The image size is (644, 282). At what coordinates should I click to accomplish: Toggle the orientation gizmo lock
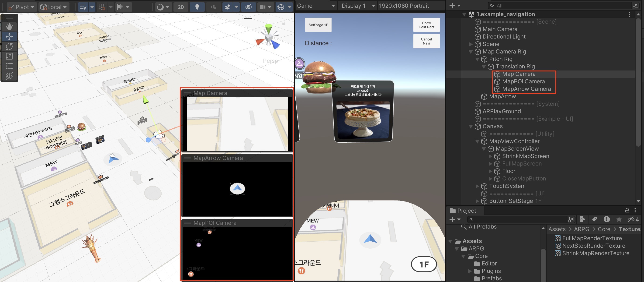coord(284,23)
